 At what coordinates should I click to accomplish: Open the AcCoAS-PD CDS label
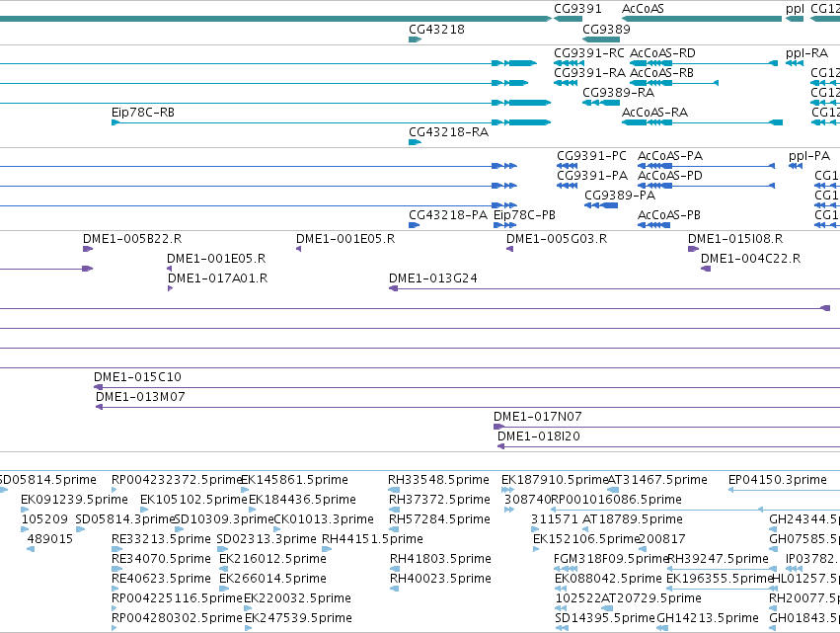[x=670, y=176]
